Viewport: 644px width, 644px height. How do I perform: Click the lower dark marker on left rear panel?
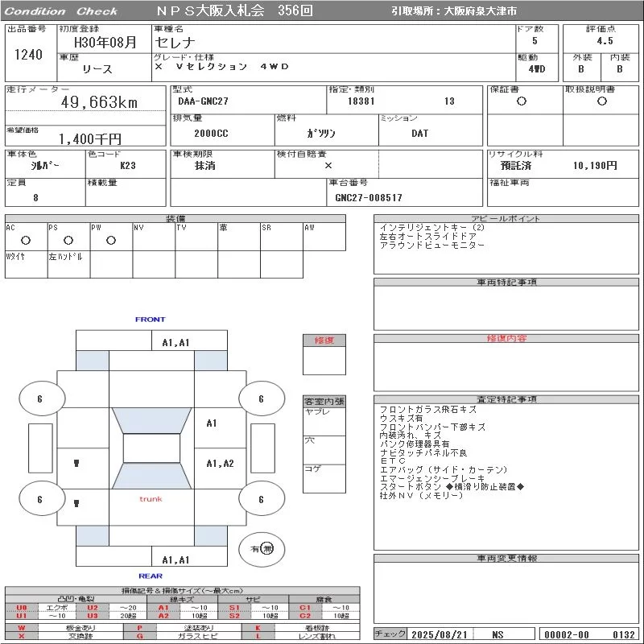point(76,503)
